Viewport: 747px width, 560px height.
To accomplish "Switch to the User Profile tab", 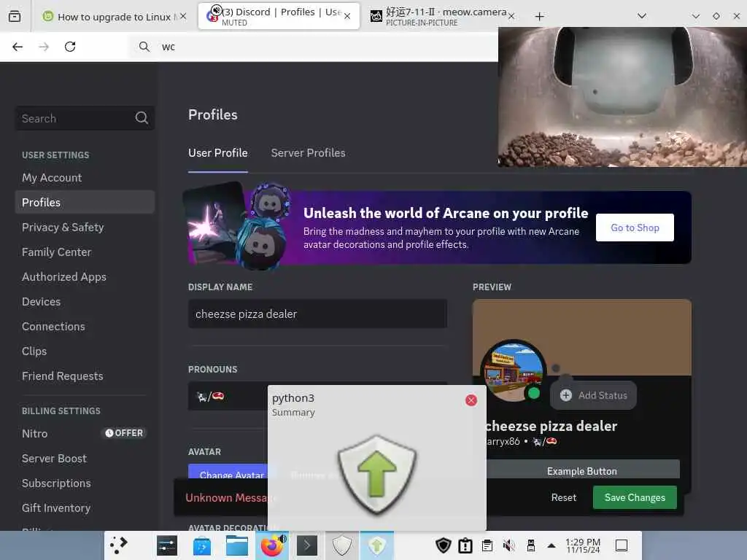I will pos(217,153).
